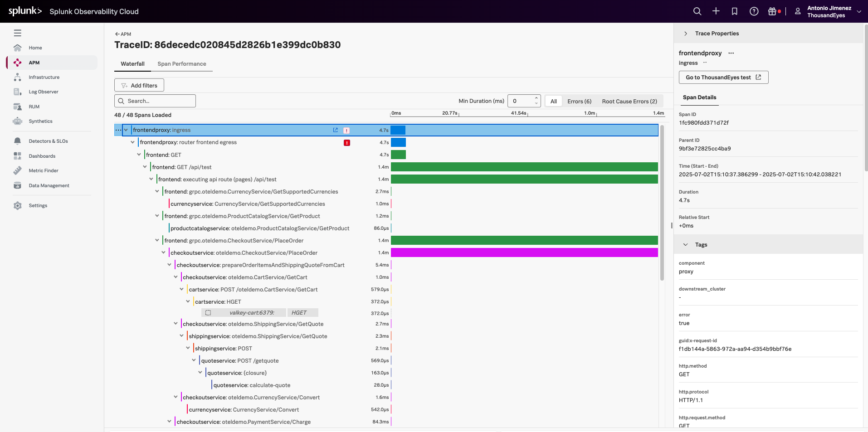Open the help question mark icon
The width and height of the screenshot is (868, 432).
click(x=754, y=11)
